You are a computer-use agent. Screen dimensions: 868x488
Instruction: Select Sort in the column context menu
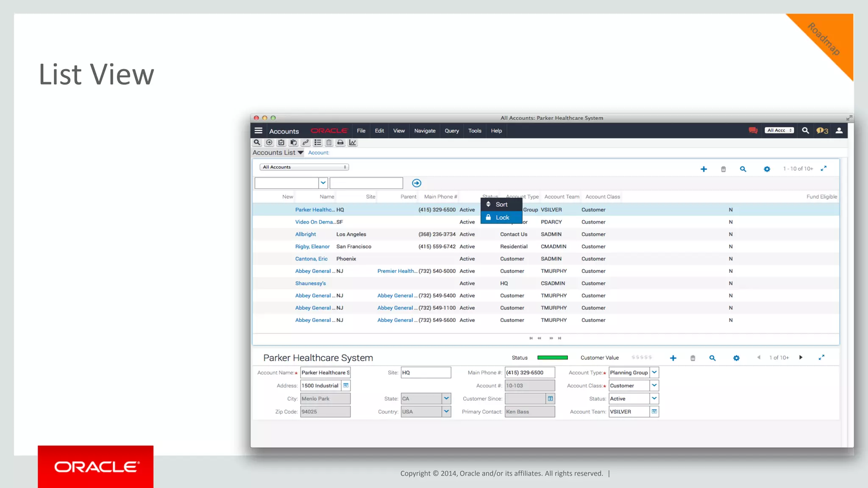point(501,205)
